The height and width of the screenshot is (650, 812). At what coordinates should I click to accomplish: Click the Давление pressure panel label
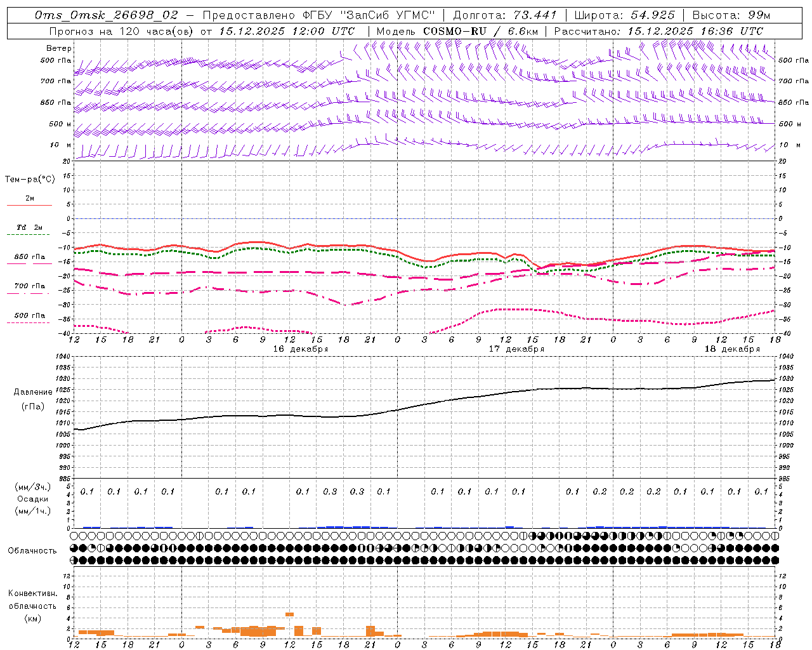coord(33,392)
